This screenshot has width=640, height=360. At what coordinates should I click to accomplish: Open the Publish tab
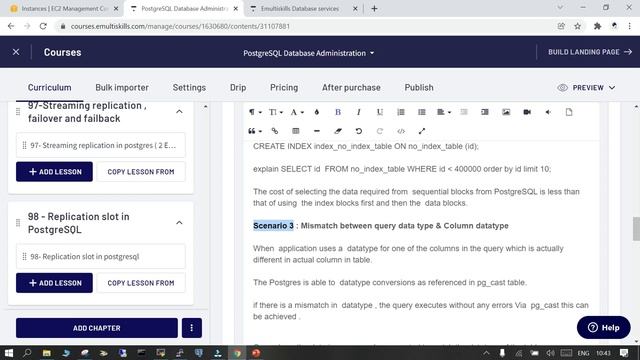(419, 87)
